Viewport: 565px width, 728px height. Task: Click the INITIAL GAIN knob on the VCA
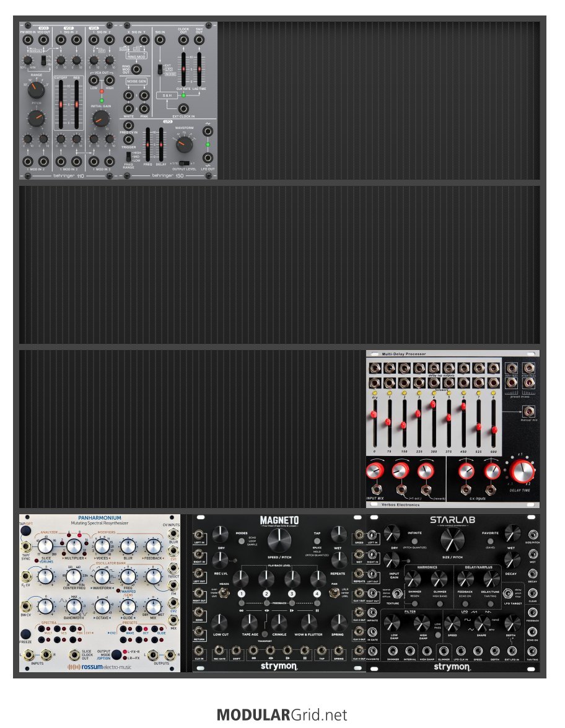[x=100, y=119]
